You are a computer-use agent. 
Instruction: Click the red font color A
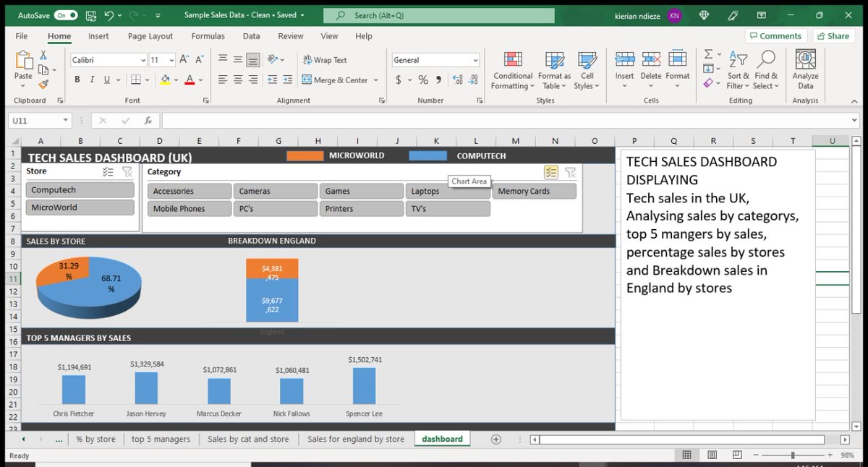pos(190,80)
